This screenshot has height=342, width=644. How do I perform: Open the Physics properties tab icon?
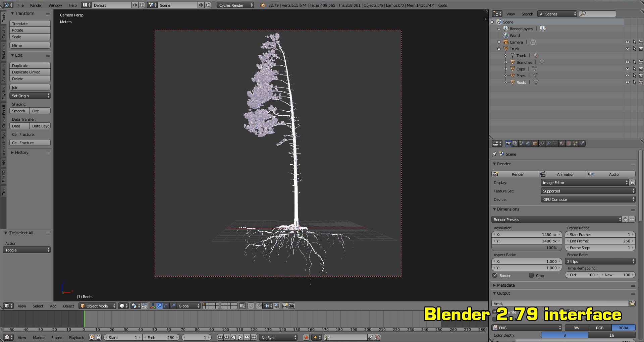coord(582,144)
